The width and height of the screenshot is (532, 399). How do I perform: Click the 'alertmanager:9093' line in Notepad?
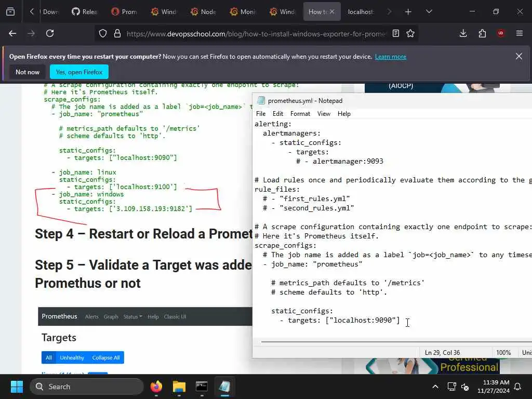pos(340,161)
